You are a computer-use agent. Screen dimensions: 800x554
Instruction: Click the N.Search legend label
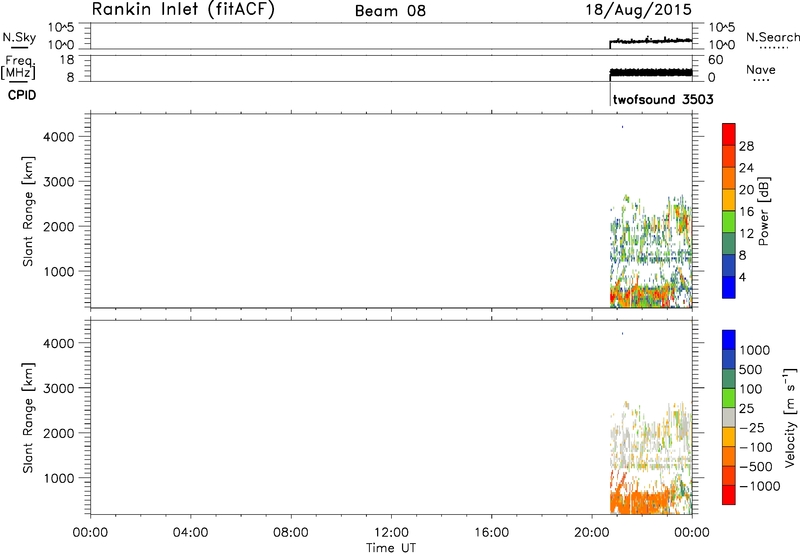tap(772, 37)
